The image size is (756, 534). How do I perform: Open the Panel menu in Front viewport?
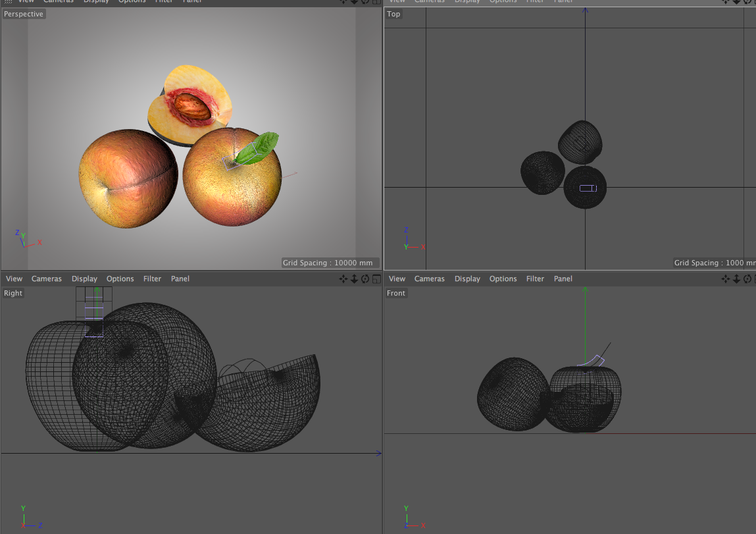(x=563, y=279)
